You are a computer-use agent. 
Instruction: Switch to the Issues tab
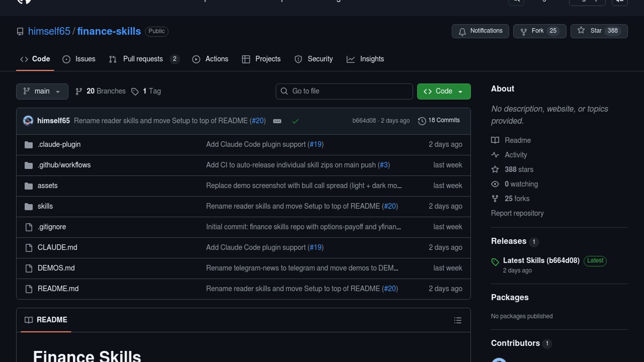pos(79,59)
